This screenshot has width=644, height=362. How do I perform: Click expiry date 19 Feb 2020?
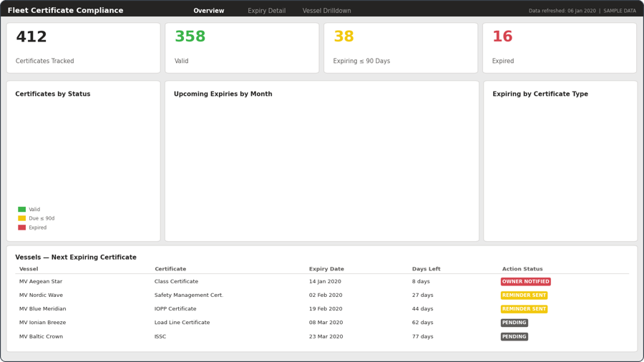326,308
